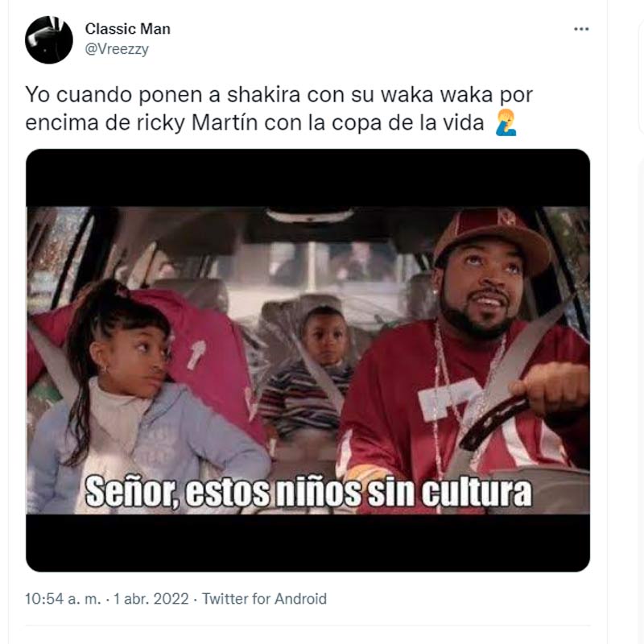Click the 'Señor, estos niños sin cultura' caption
The width and height of the screenshot is (644, 644).
pos(308,492)
